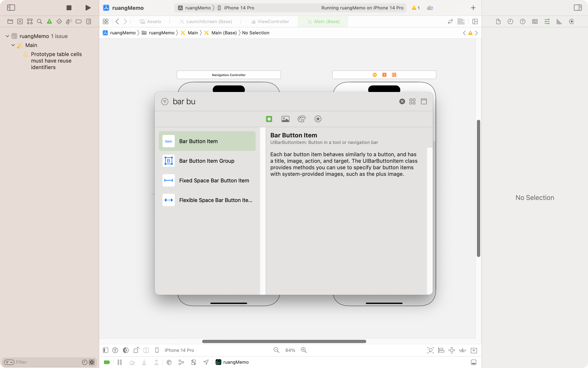Click the Main (Base) breadcrumb
This screenshot has width=588, height=368.
(220, 33)
